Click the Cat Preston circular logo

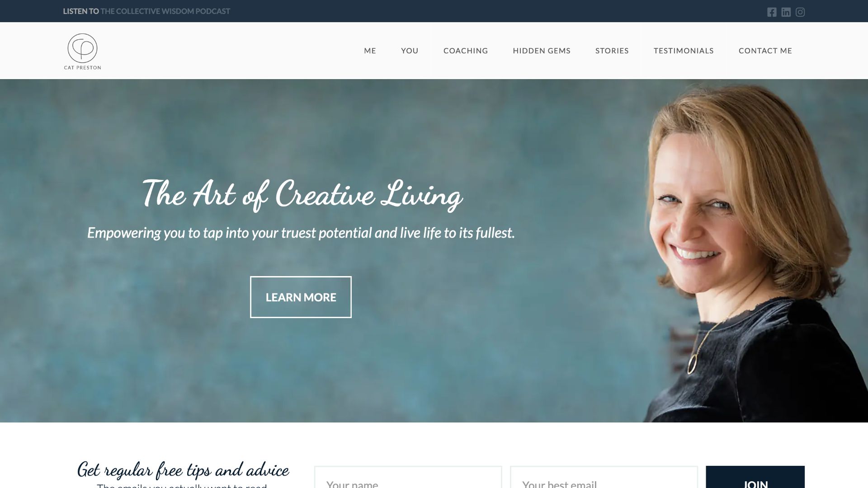(82, 52)
